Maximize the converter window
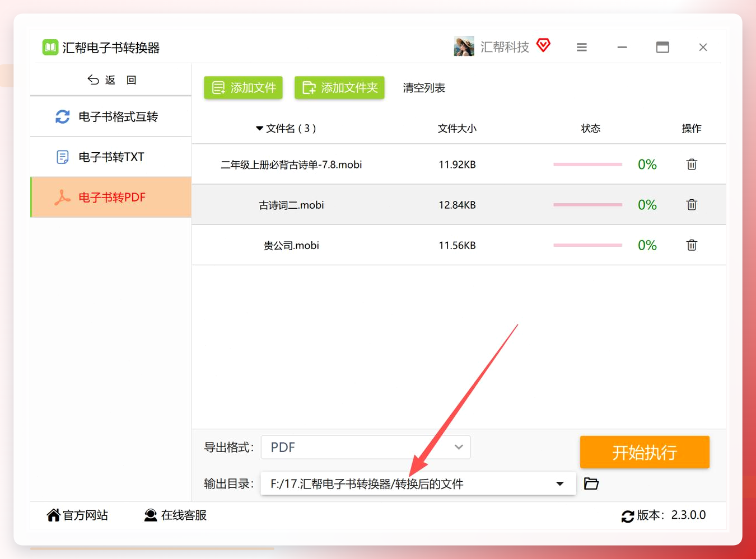The height and width of the screenshot is (559, 756). pos(662,48)
